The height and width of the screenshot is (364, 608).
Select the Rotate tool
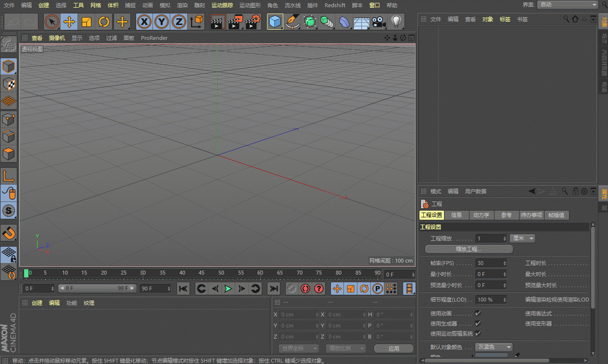(x=104, y=22)
